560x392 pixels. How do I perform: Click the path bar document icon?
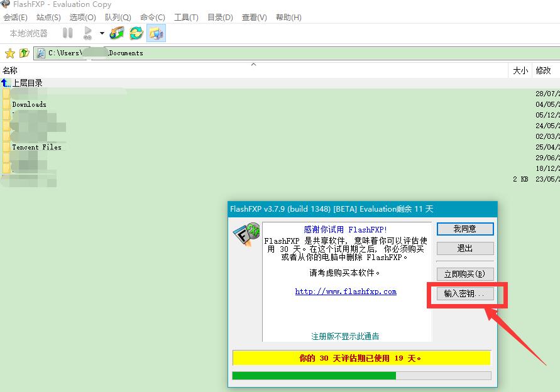[41, 53]
